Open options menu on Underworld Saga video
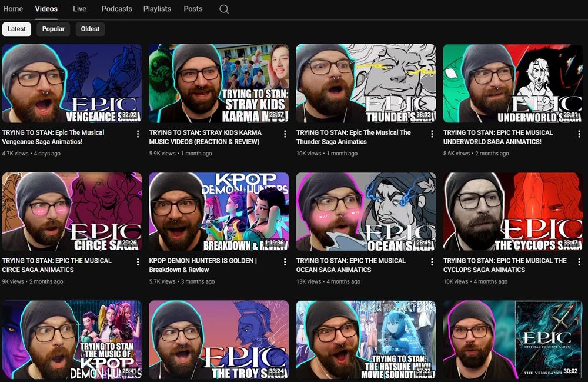 pyautogui.click(x=580, y=133)
